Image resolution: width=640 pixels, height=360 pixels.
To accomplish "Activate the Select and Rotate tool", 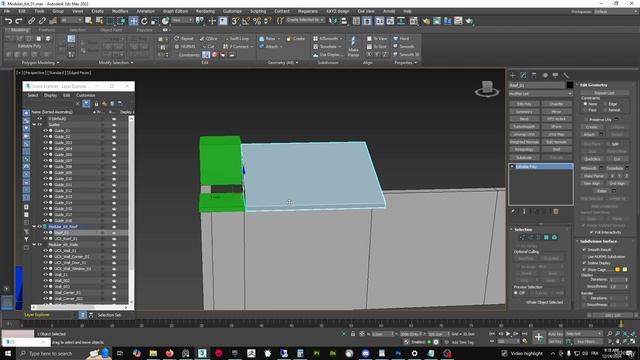I will [x=144, y=20].
